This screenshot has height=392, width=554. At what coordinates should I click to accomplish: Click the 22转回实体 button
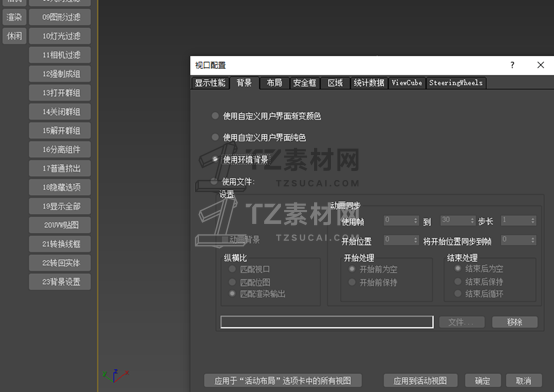60,263
